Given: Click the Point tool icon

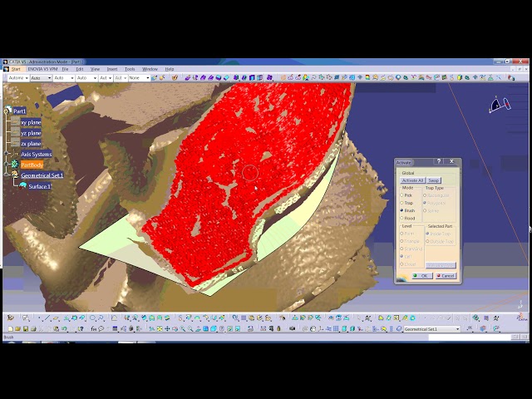Looking at the screenshot, I should (x=39, y=318).
